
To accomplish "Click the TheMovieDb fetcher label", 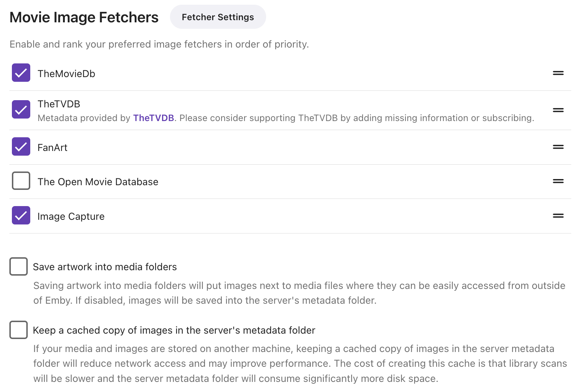I will click(x=66, y=74).
